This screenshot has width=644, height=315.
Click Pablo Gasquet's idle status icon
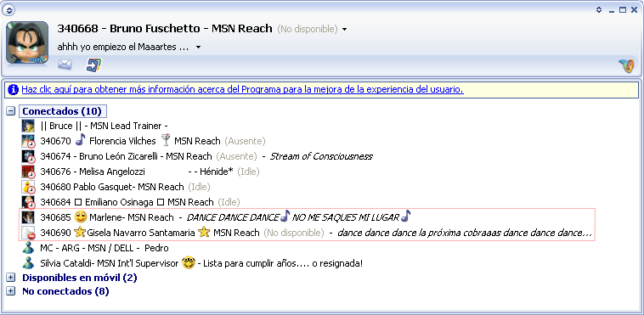[31, 190]
